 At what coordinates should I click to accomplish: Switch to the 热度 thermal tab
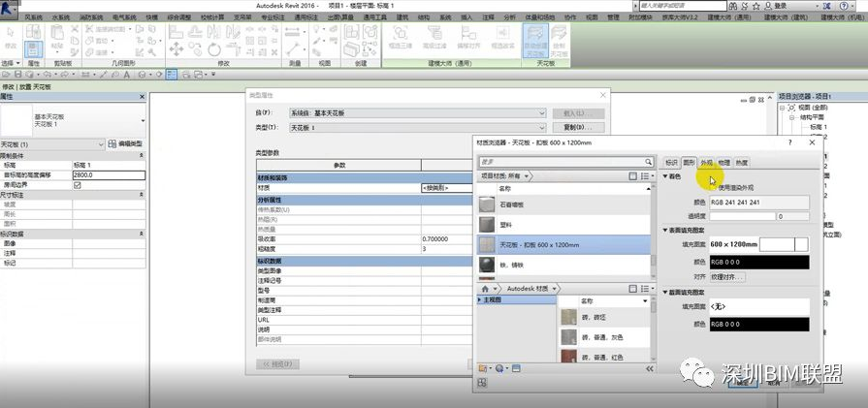click(742, 163)
